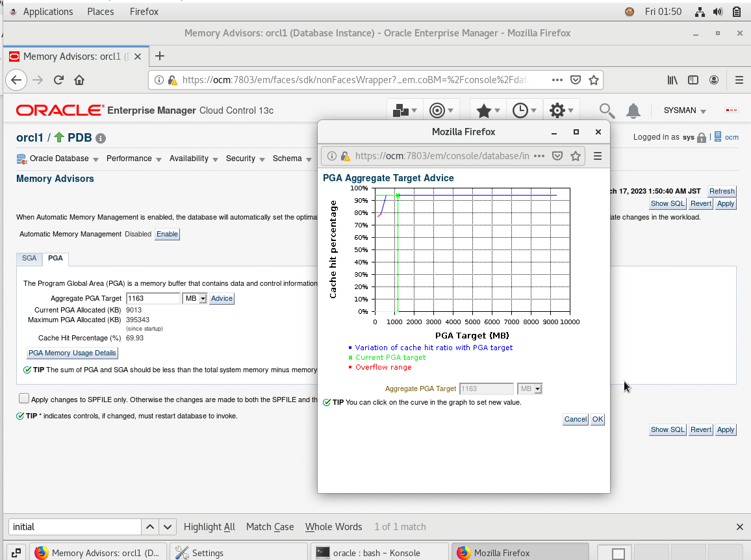Expand Performance menu
The image size is (751, 560).
[x=134, y=159]
